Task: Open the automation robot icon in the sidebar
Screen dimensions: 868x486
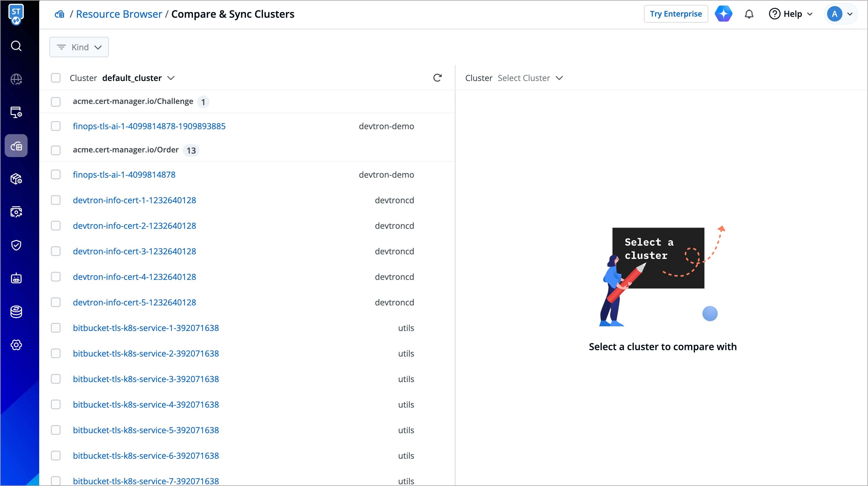Action: point(16,278)
